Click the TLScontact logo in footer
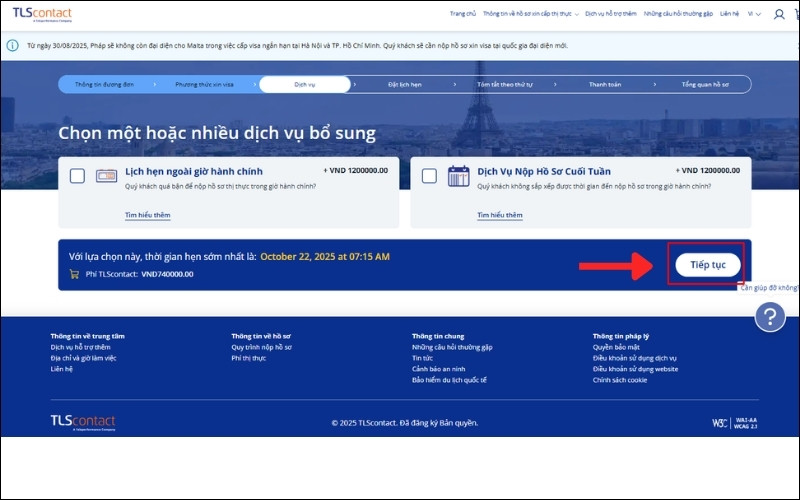The width and height of the screenshot is (800, 500). tap(83, 422)
